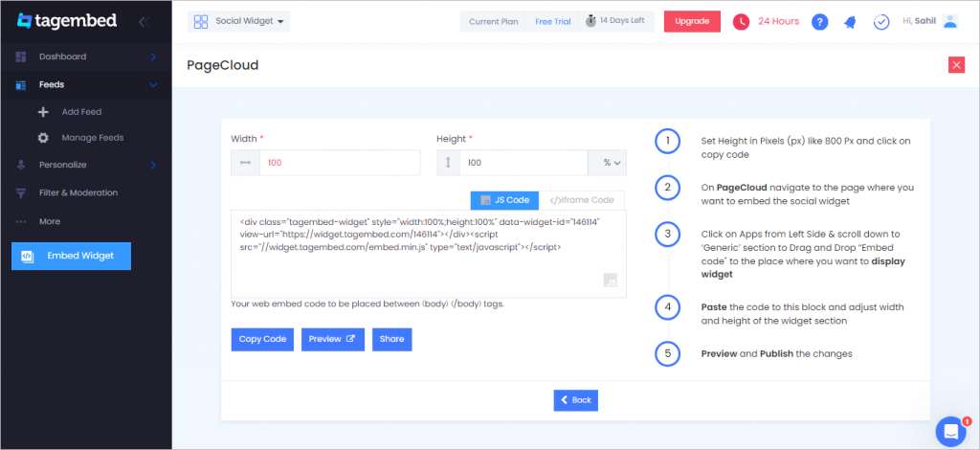The image size is (980, 450).
Task: Click the Embed Widget button
Action: click(x=71, y=257)
